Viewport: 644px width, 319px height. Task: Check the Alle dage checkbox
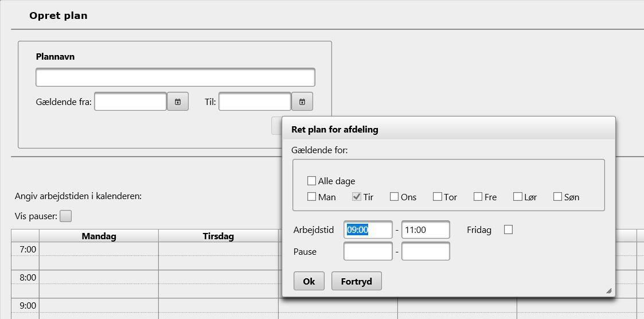[312, 181]
